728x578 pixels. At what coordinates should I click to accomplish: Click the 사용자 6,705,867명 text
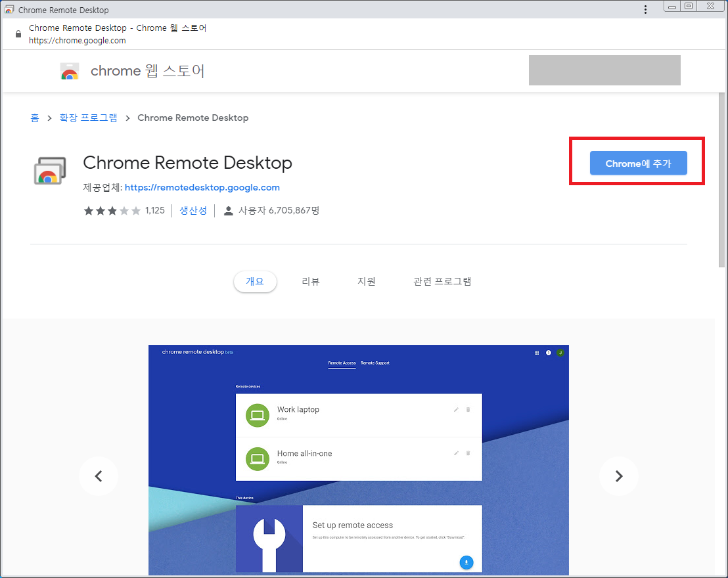pos(279,211)
